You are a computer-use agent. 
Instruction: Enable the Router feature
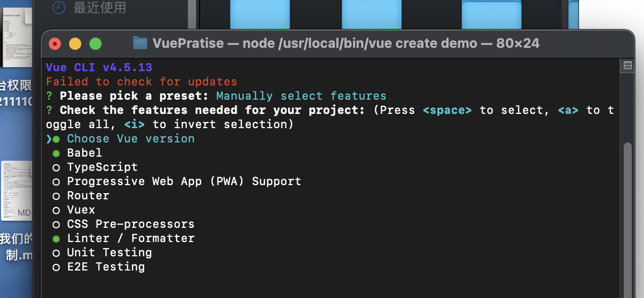(88, 196)
